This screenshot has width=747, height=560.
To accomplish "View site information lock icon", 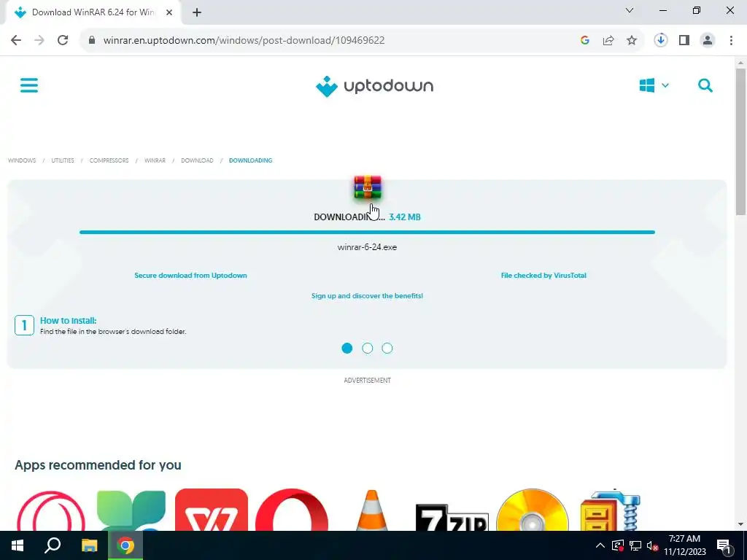I will 92,41.
